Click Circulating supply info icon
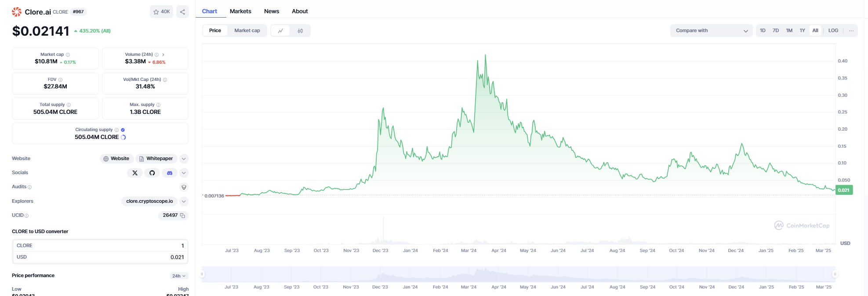The width and height of the screenshot is (868, 296). (x=116, y=130)
